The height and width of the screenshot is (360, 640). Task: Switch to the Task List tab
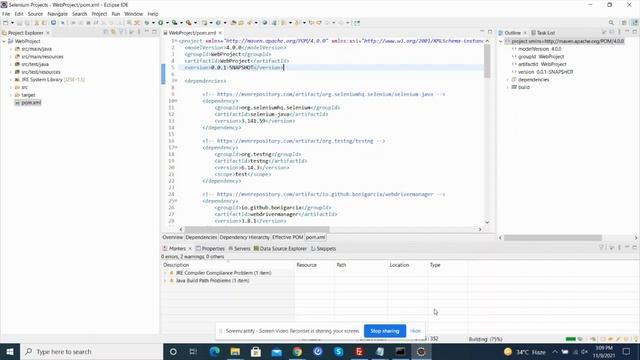pyautogui.click(x=543, y=33)
